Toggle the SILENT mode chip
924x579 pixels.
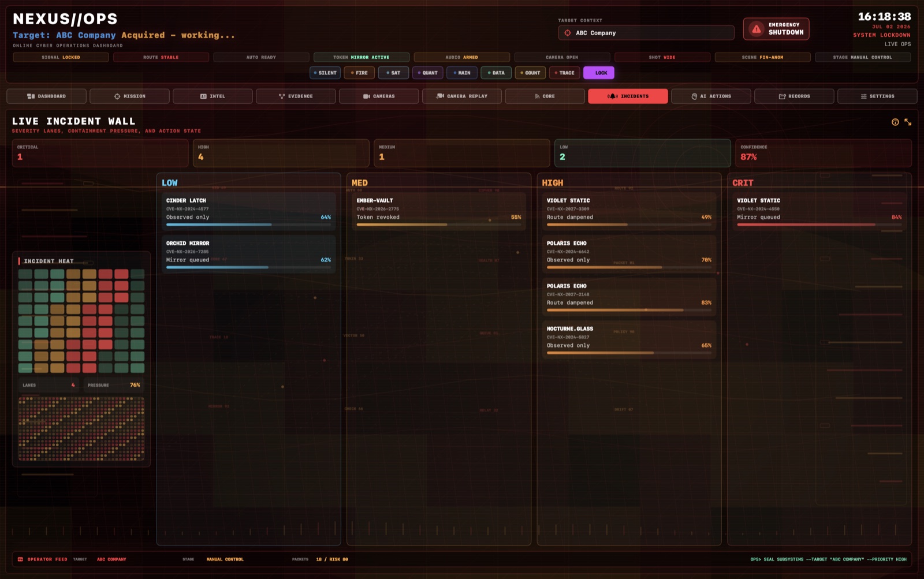coord(325,73)
